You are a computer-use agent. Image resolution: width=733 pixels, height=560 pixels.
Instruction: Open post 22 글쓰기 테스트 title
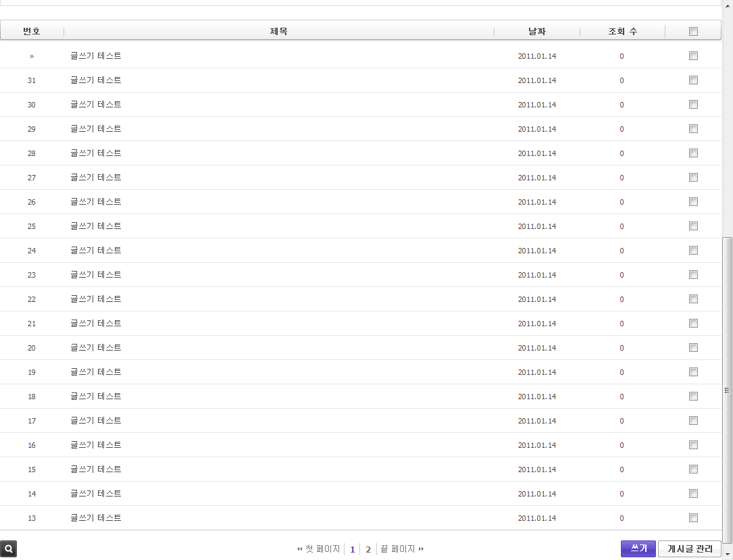tap(96, 299)
